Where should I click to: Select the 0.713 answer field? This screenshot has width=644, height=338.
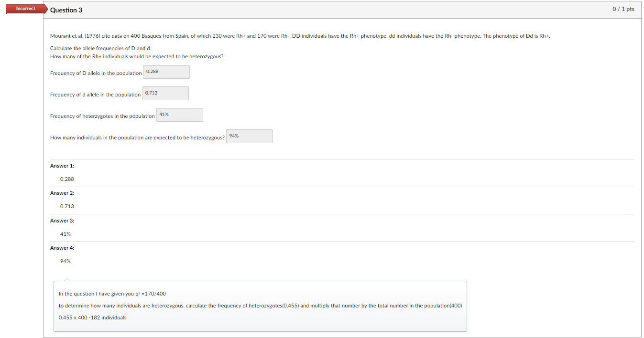165,93
